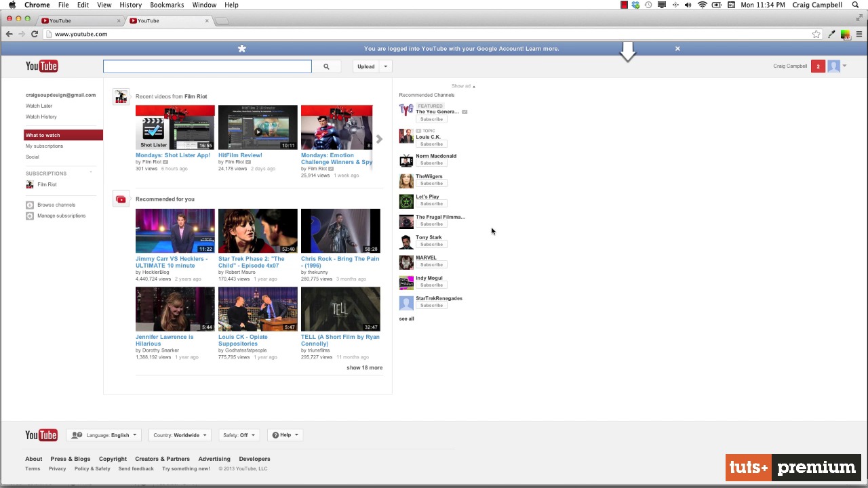Click the StarTrekRenegades channel avatar

(x=406, y=303)
